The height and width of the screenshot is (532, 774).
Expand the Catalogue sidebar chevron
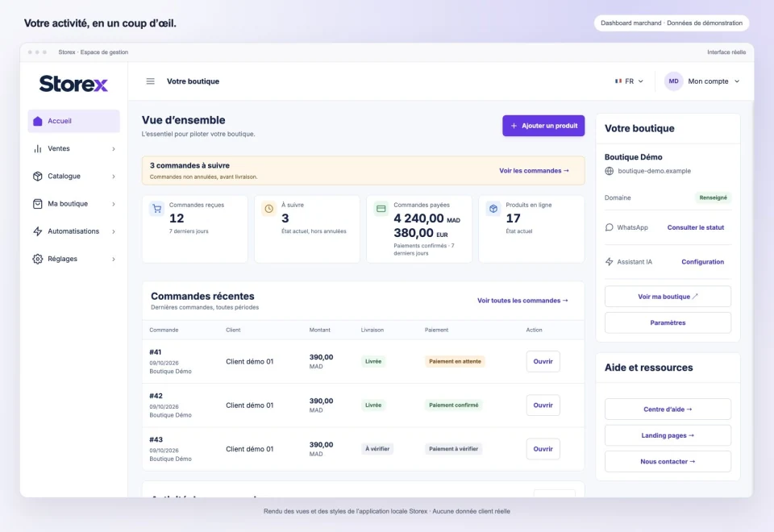114,177
